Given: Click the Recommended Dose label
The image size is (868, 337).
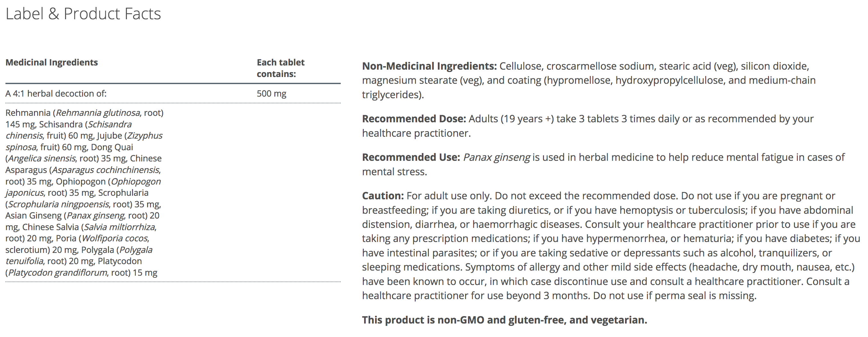Looking at the screenshot, I should [414, 119].
